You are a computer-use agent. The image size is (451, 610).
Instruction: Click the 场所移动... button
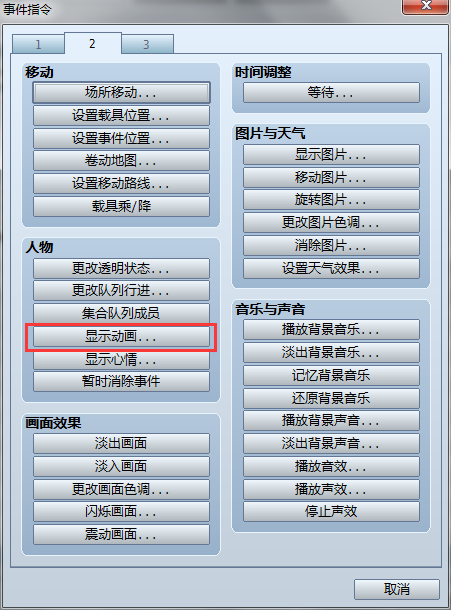(121, 93)
